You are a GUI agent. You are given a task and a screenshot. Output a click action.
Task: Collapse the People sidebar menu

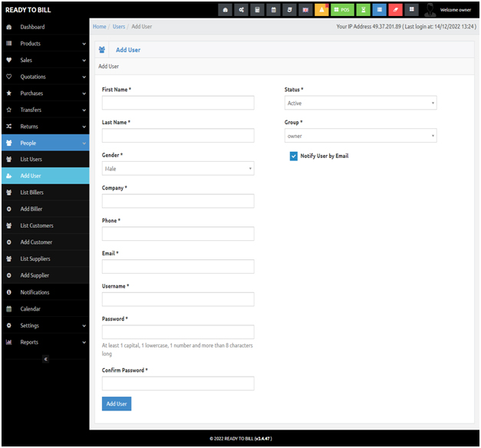click(45, 143)
